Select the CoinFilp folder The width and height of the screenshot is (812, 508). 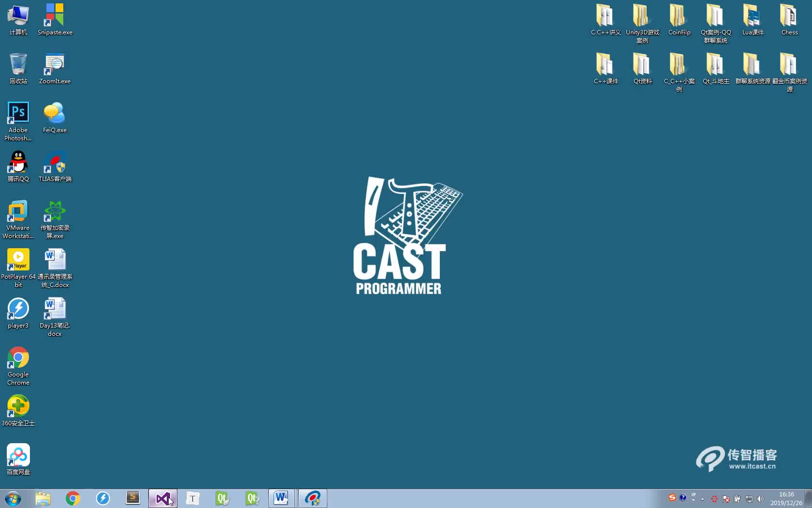click(x=679, y=20)
